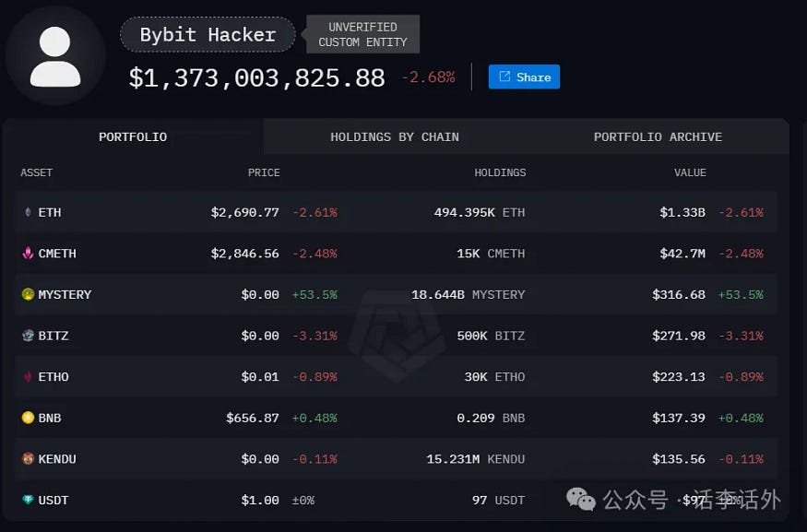This screenshot has height=532, width=807.
Task: Open the CMETH asset name
Action: (57, 254)
